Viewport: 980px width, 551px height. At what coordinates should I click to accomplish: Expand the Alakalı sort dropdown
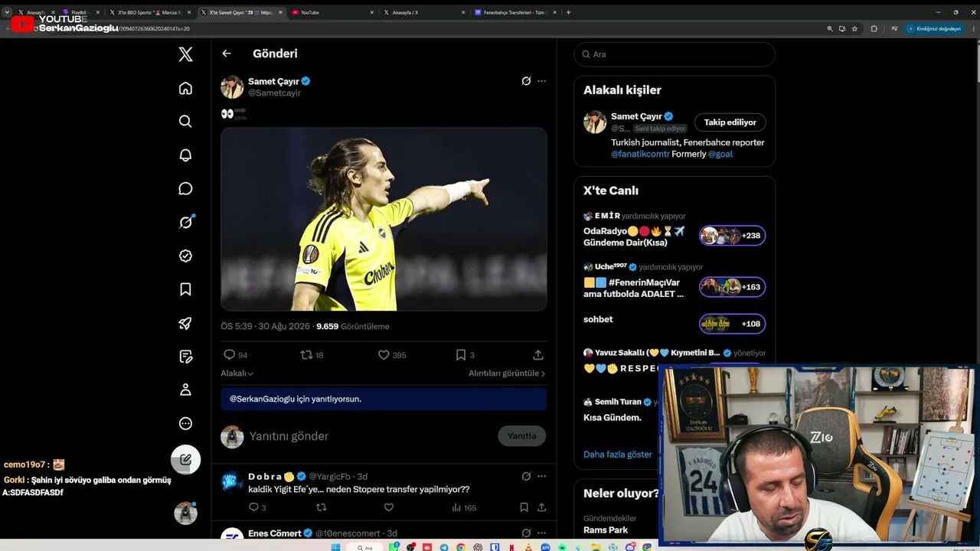(237, 373)
